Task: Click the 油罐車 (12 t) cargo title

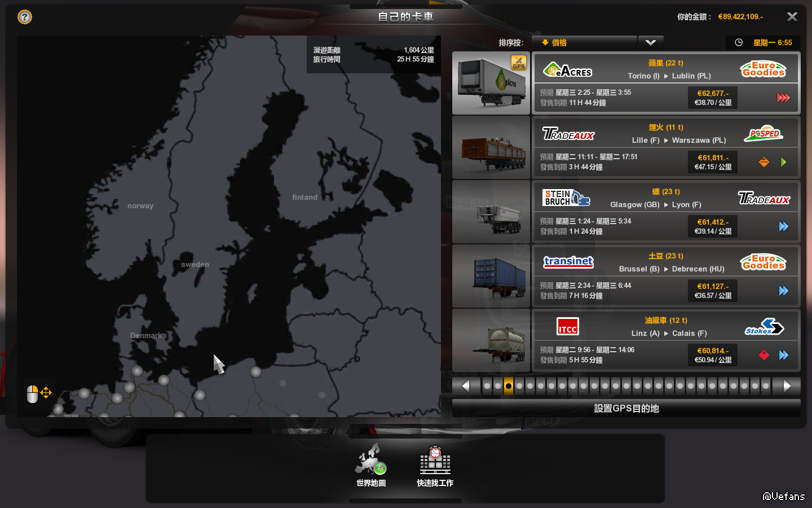Action: tap(666, 321)
